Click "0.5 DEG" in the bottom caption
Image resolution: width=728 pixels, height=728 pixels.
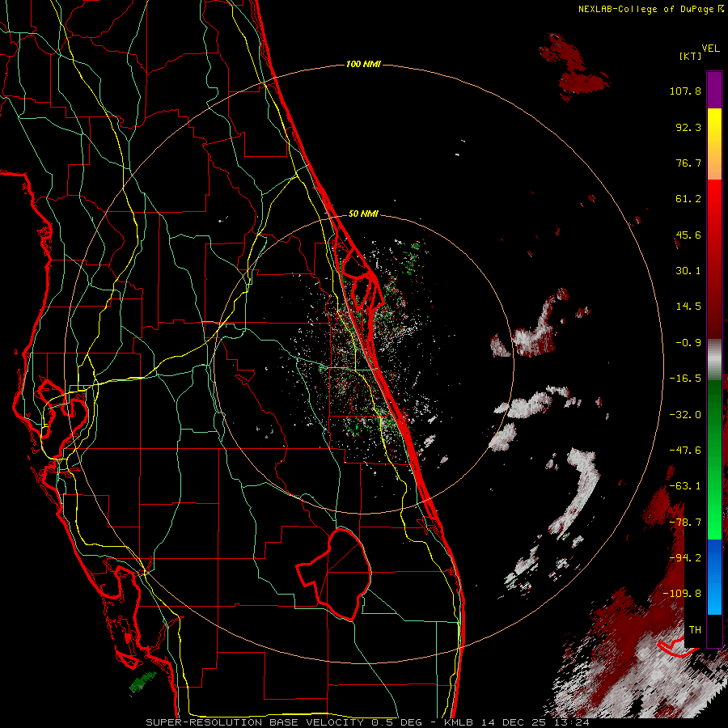396,722
